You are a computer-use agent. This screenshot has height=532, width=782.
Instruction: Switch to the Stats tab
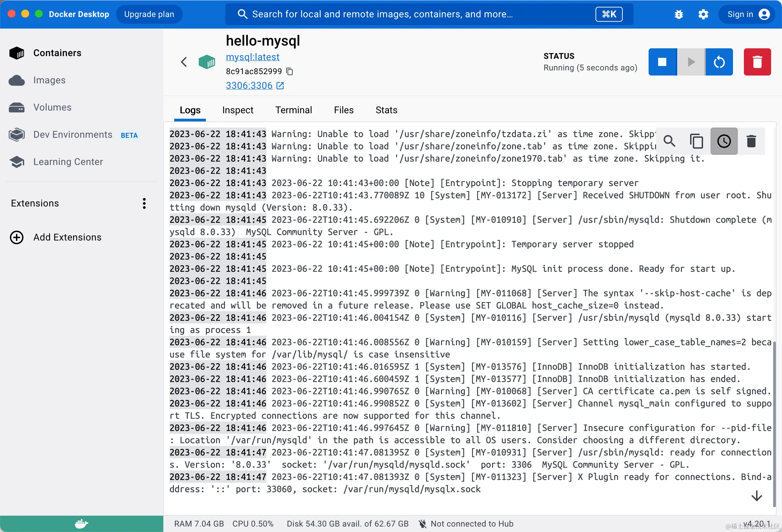(x=386, y=110)
